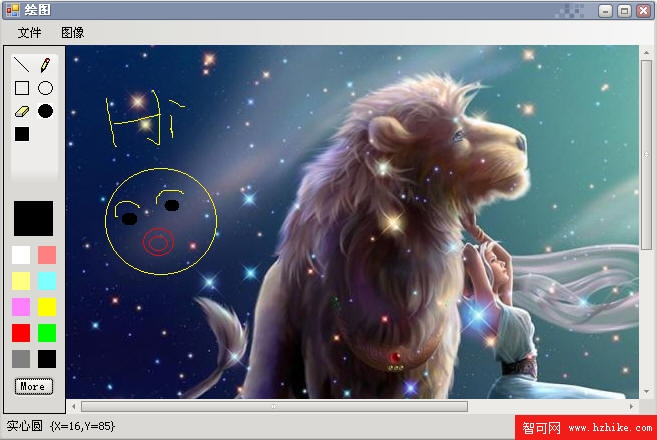Select the straight Line tool
657x440 pixels.
point(22,65)
